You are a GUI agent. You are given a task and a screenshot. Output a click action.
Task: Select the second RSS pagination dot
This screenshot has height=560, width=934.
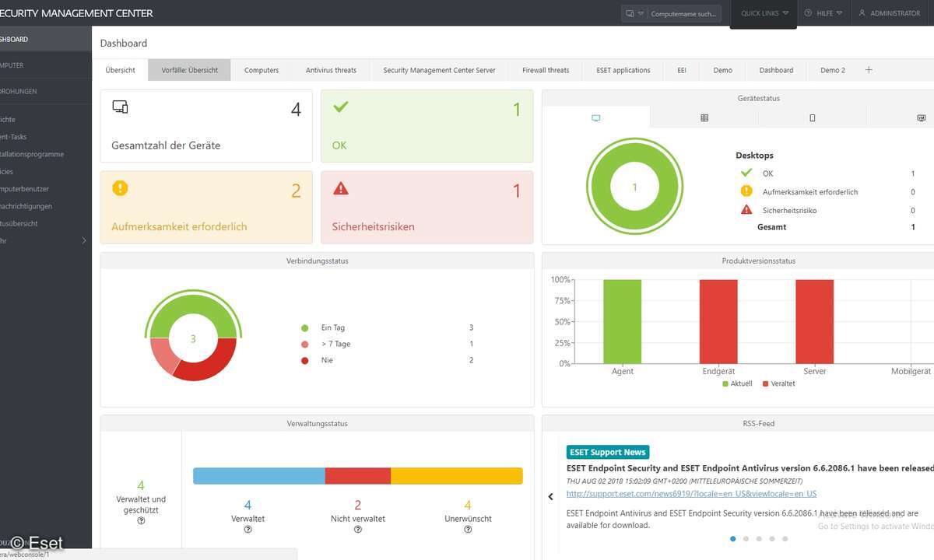point(746,538)
